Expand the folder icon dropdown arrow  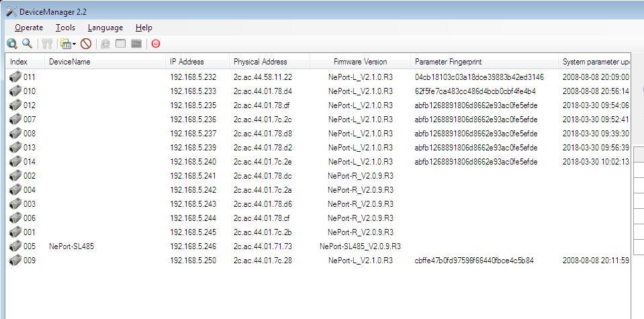coord(74,44)
